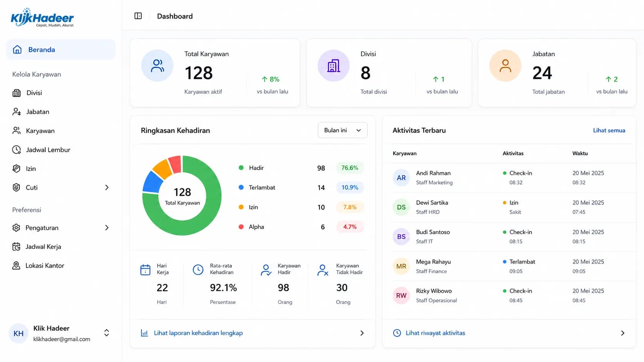
Task: Click the DS avatar for Dewi Sartika
Action: pyautogui.click(x=401, y=207)
